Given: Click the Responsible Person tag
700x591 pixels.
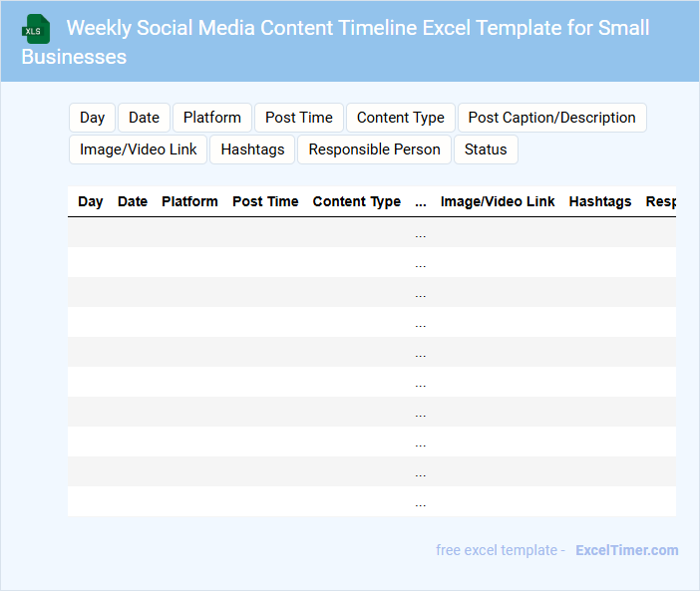Looking at the screenshot, I should (374, 149).
